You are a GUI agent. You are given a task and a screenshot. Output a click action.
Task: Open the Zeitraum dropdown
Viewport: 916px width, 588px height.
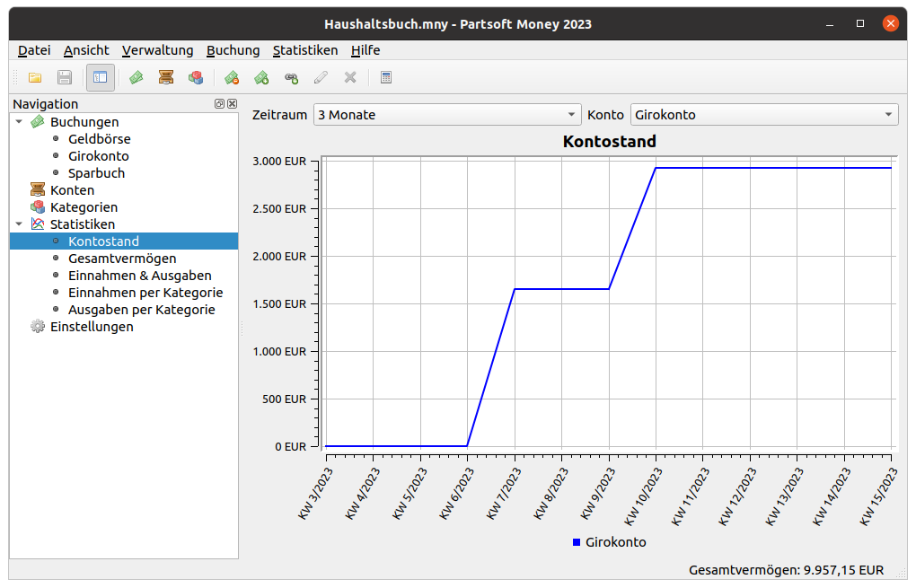click(447, 115)
